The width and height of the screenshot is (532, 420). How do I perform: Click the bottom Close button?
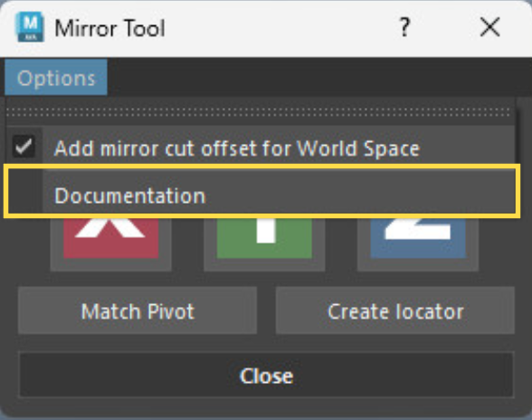(x=266, y=375)
